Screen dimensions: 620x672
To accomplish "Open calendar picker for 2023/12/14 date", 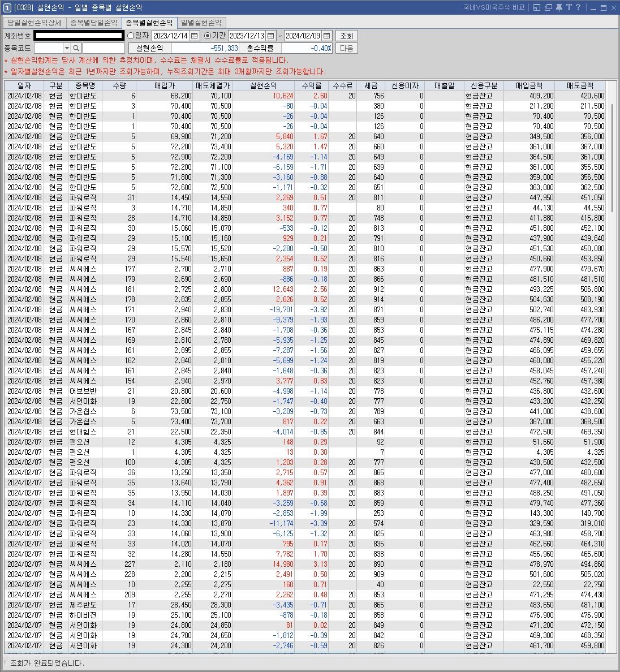I will tap(195, 36).
